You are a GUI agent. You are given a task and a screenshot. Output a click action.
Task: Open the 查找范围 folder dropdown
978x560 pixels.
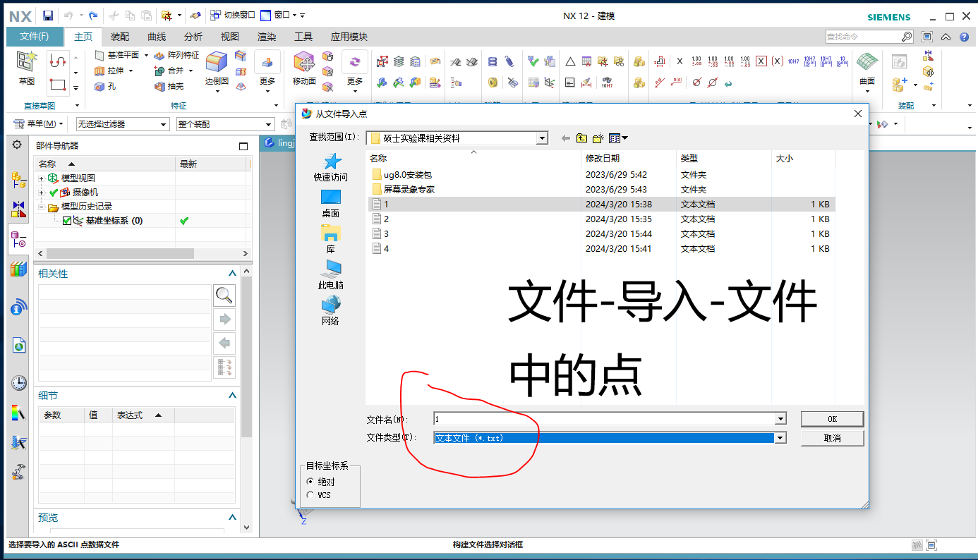(x=543, y=138)
